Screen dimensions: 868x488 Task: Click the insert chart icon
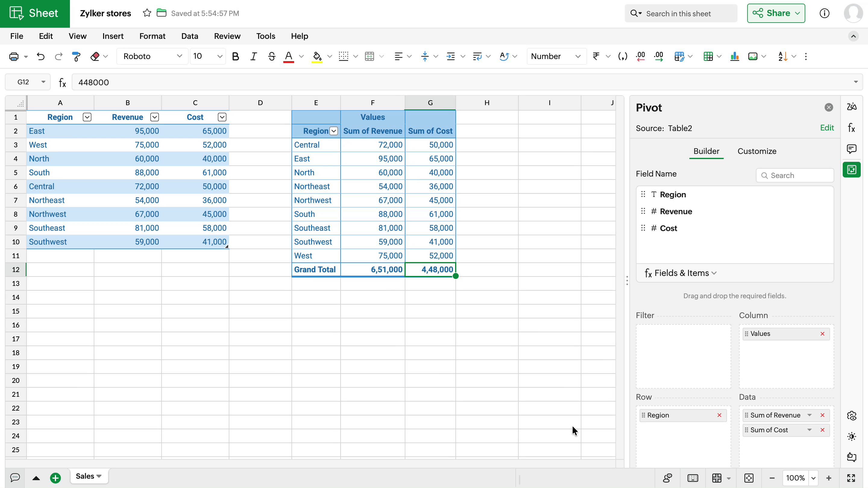tap(734, 56)
